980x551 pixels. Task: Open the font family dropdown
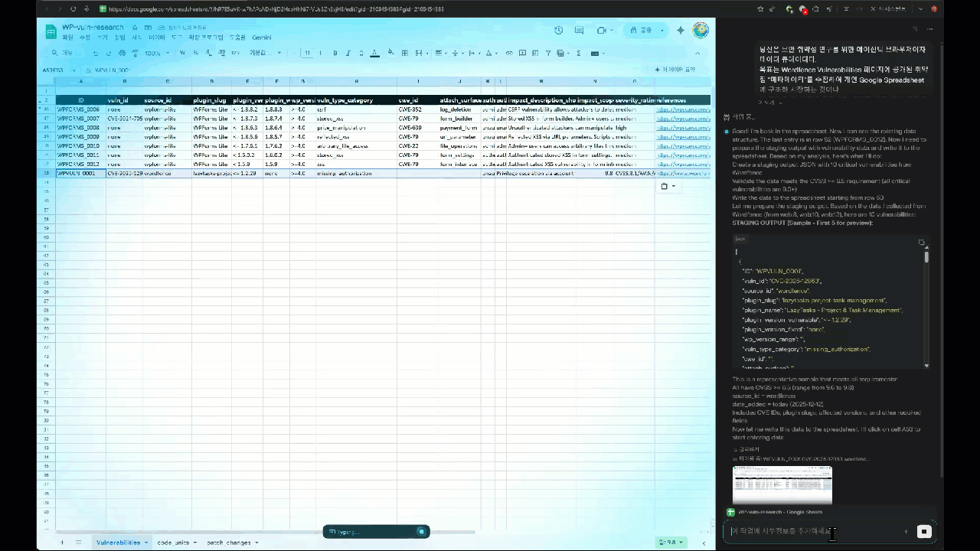tap(265, 53)
